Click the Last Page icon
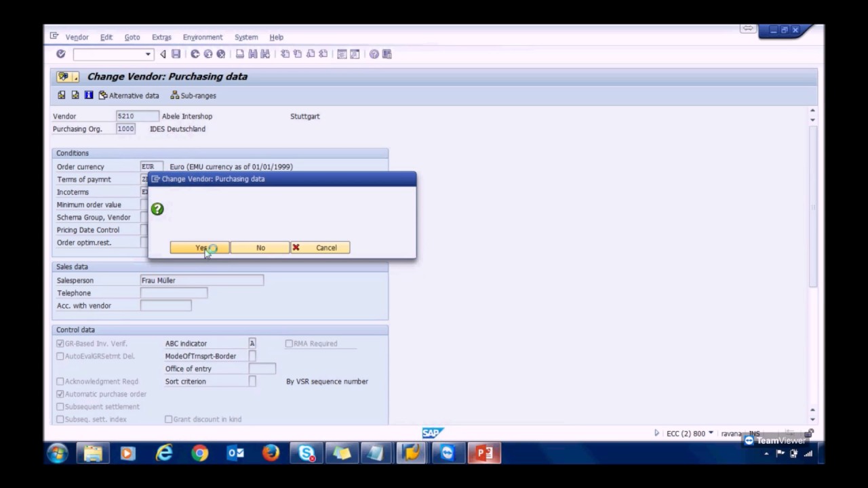The height and width of the screenshot is (488, 868). pos(323,54)
